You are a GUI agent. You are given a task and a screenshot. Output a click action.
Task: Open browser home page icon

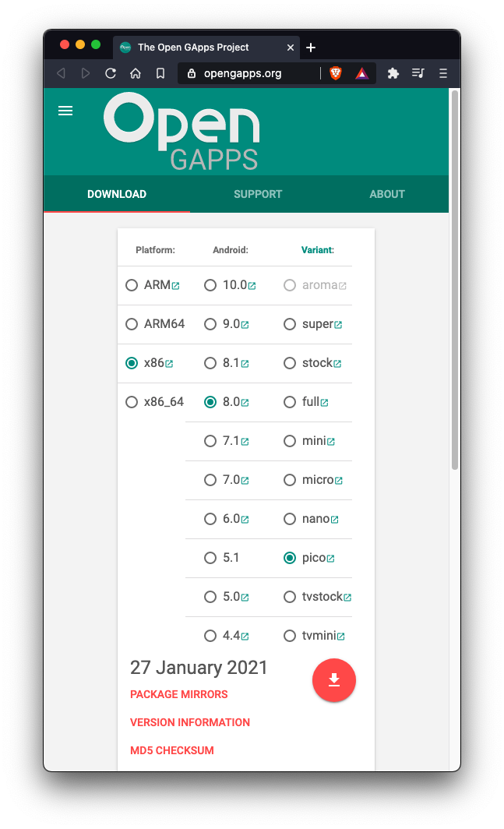tap(136, 73)
